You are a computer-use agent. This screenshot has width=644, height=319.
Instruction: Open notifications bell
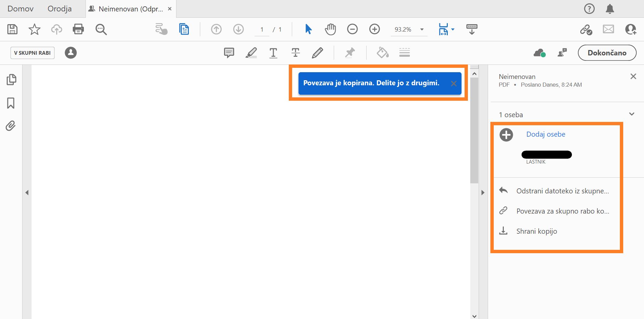(x=610, y=9)
